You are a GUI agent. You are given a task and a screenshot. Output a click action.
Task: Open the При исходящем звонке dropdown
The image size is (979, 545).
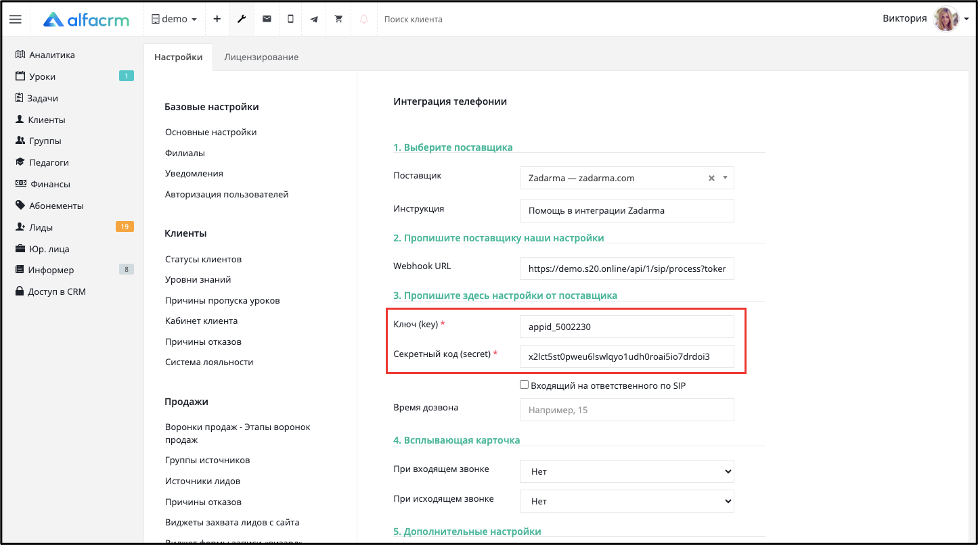627,501
